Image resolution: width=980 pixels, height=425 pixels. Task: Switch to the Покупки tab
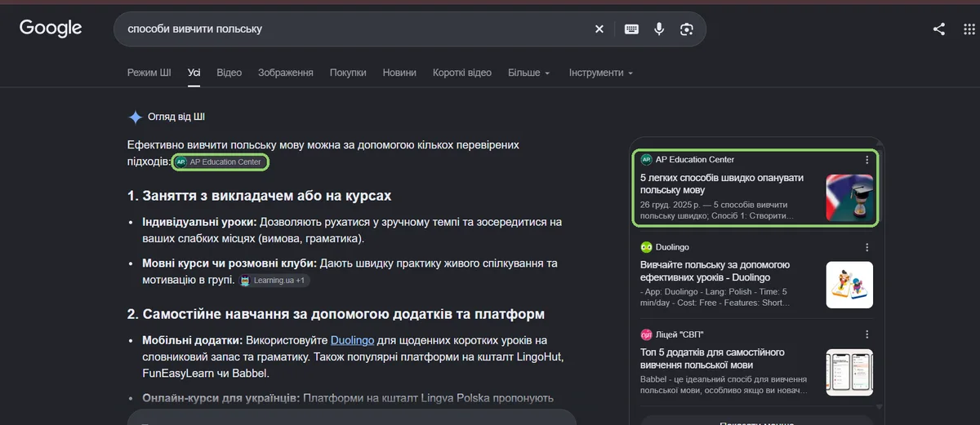(348, 73)
